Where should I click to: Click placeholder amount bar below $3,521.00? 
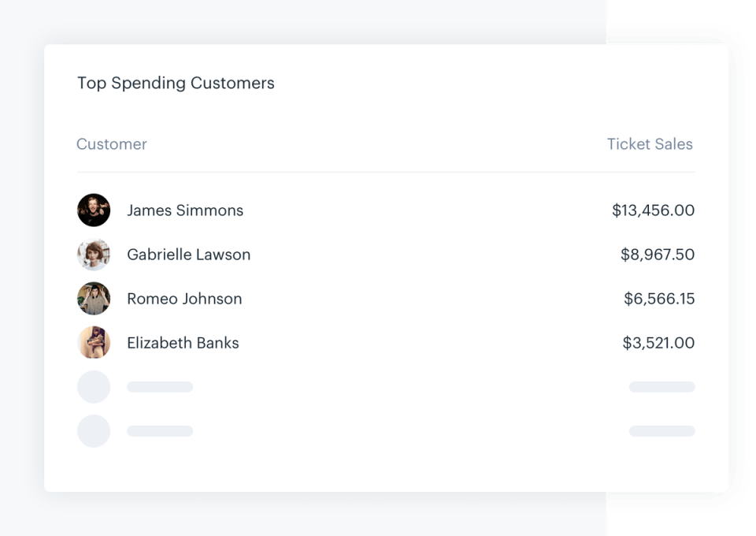tap(661, 387)
